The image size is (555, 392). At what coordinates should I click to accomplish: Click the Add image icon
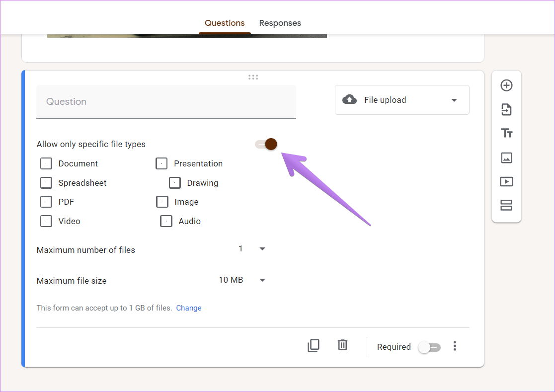coord(506,157)
